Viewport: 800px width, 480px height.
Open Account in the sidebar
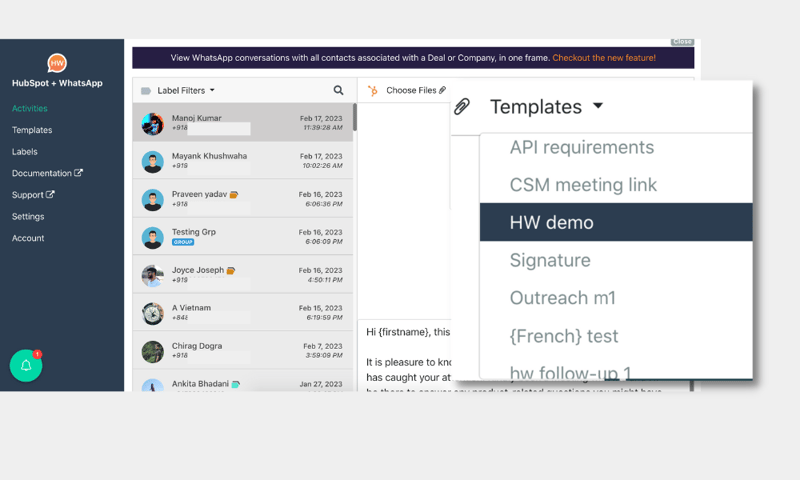(x=28, y=238)
